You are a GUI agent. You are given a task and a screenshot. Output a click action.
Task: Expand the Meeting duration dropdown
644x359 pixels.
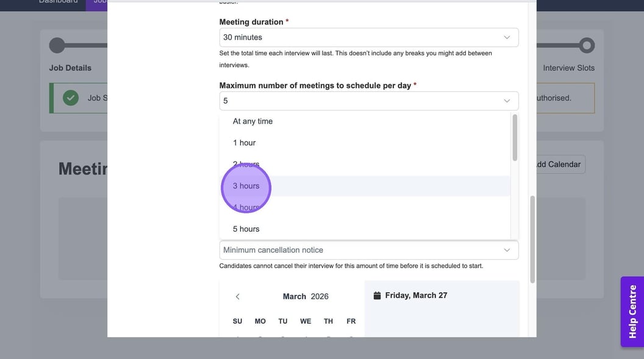[x=368, y=37]
